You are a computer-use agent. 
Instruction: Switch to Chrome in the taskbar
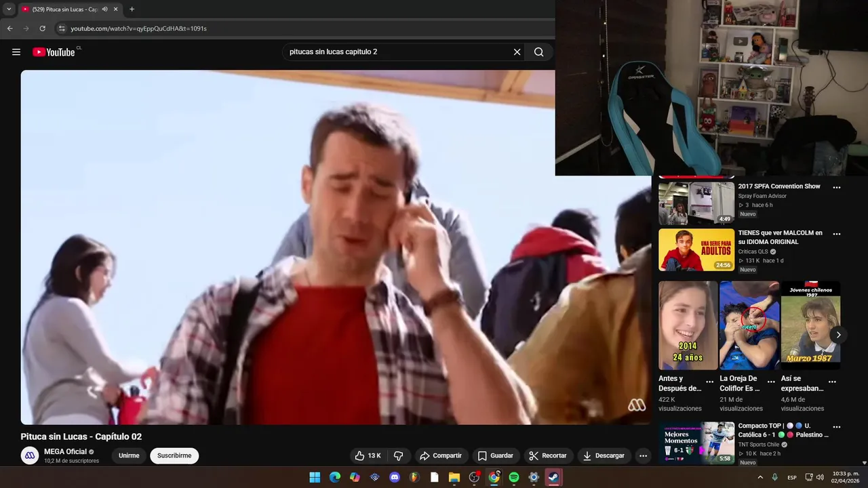pos(494,477)
